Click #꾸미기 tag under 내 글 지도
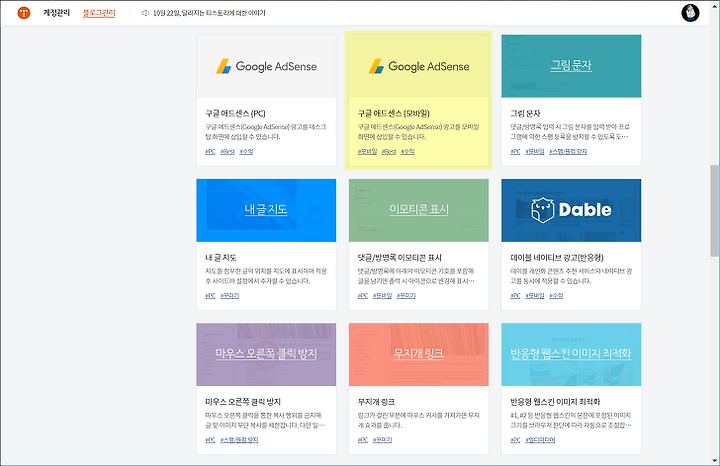Image resolution: width=720 pixels, height=466 pixels. [x=230, y=296]
